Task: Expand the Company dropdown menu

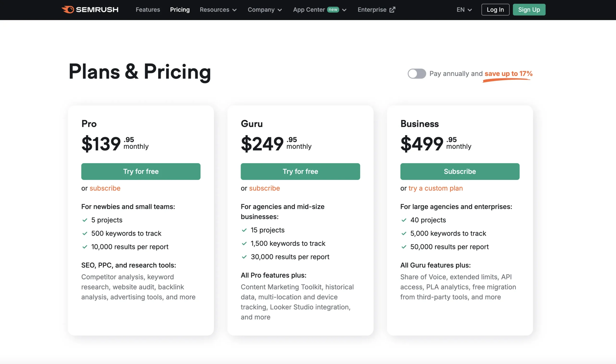Action: tap(264, 10)
